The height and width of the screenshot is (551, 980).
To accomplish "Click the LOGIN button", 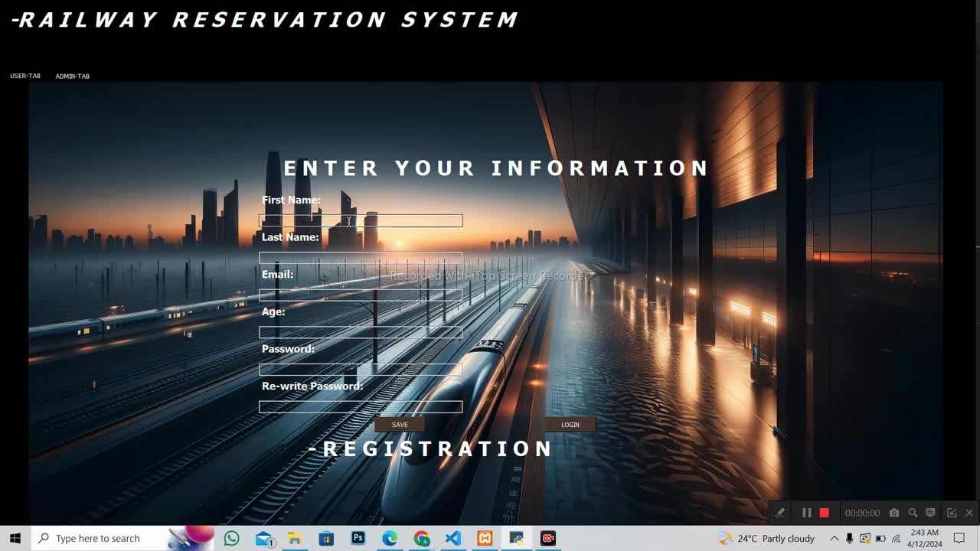I will [x=570, y=425].
